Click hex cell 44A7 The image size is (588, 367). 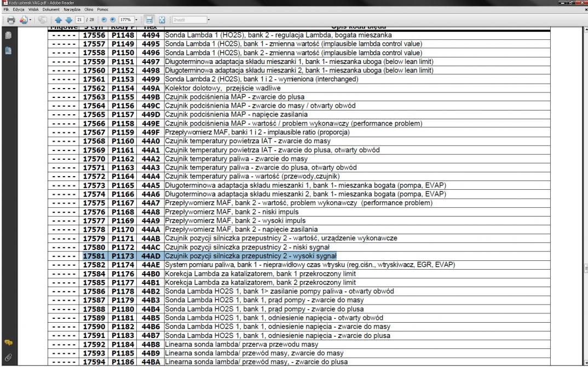(x=151, y=202)
